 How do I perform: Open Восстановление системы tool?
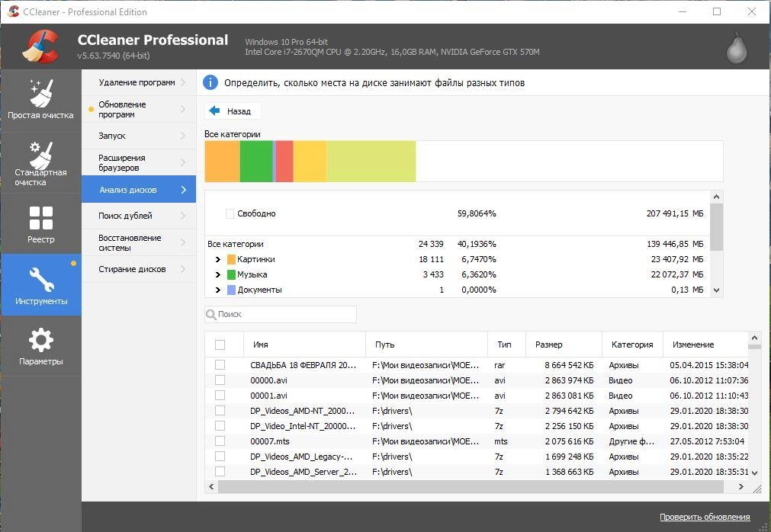(139, 242)
